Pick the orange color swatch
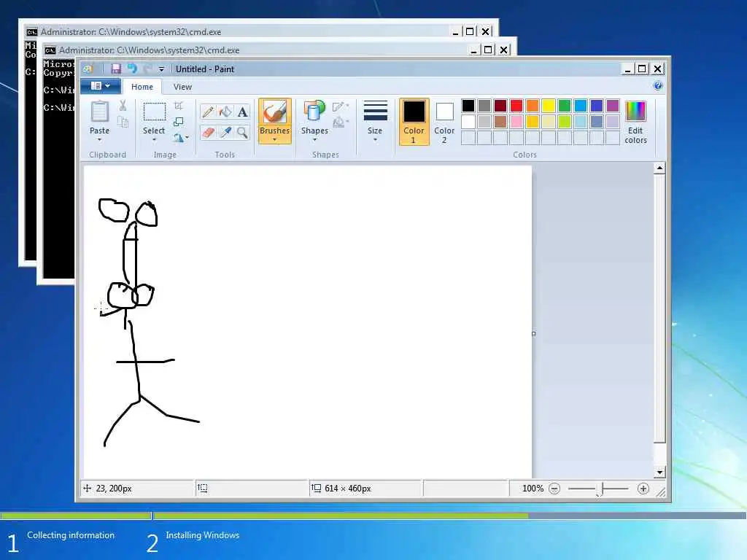747x560 pixels. (532, 106)
